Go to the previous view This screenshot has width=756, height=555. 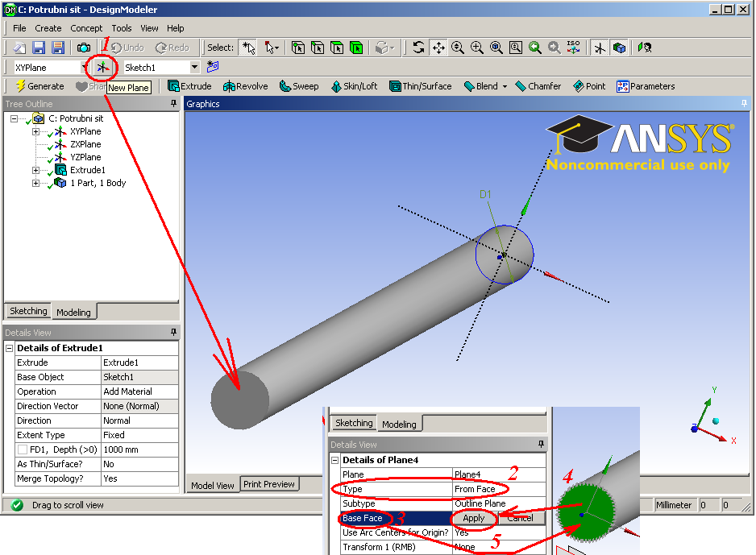tap(534, 48)
